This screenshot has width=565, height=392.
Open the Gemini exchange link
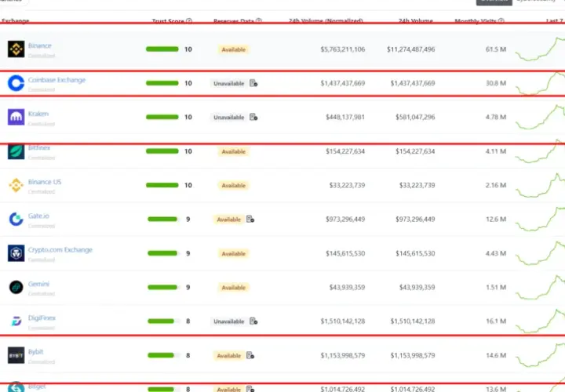point(38,284)
